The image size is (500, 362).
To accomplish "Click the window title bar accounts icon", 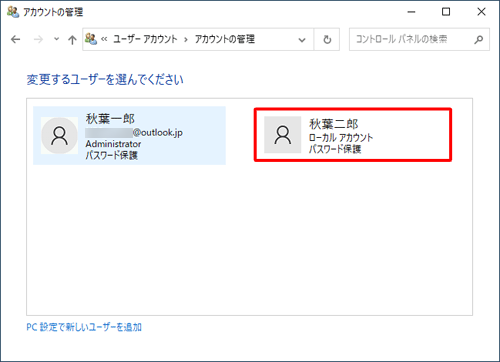I will [13, 12].
